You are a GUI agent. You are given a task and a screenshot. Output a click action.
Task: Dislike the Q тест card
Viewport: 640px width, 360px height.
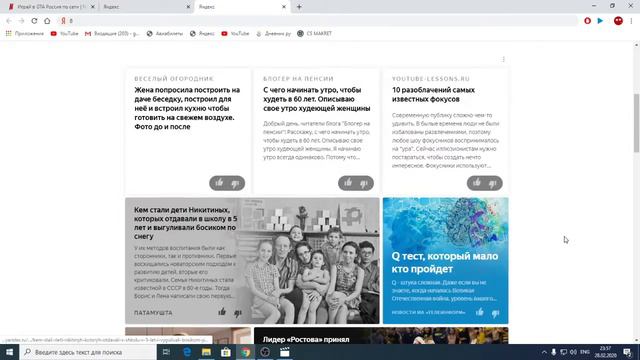(496, 313)
